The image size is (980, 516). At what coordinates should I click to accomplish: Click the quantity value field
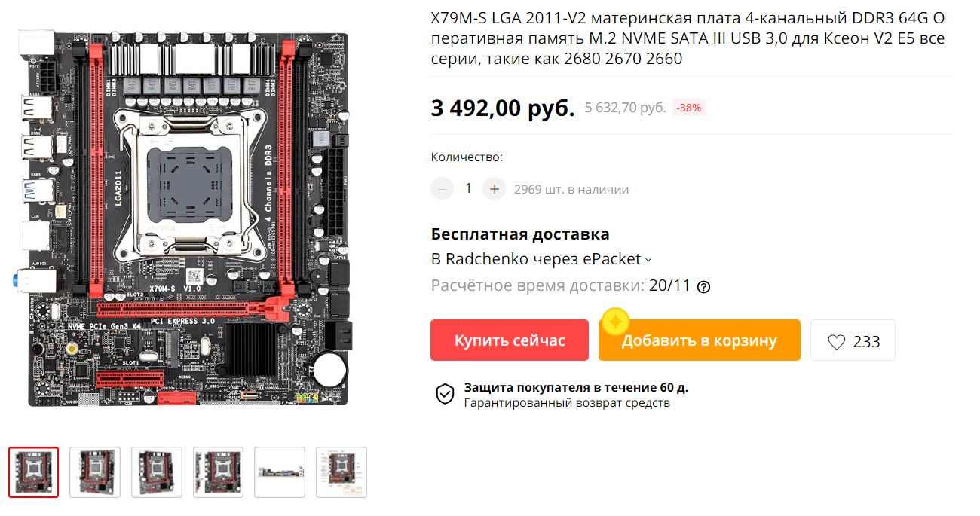coord(468,188)
